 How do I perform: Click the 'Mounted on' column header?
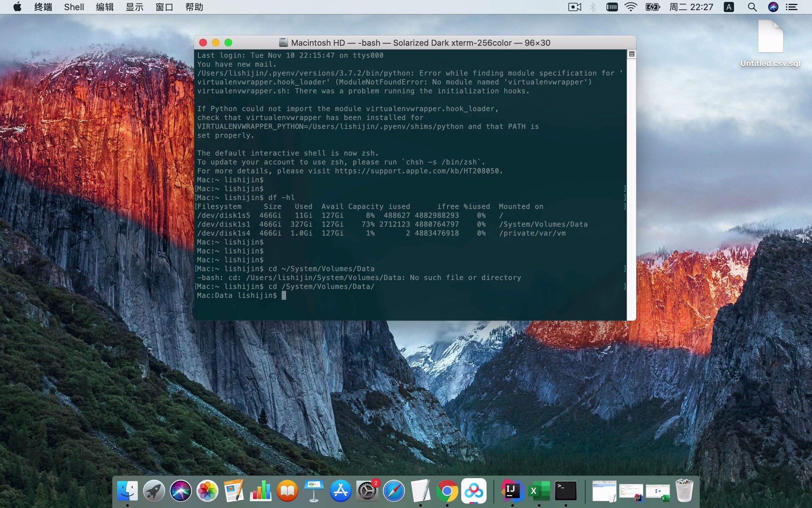point(521,207)
